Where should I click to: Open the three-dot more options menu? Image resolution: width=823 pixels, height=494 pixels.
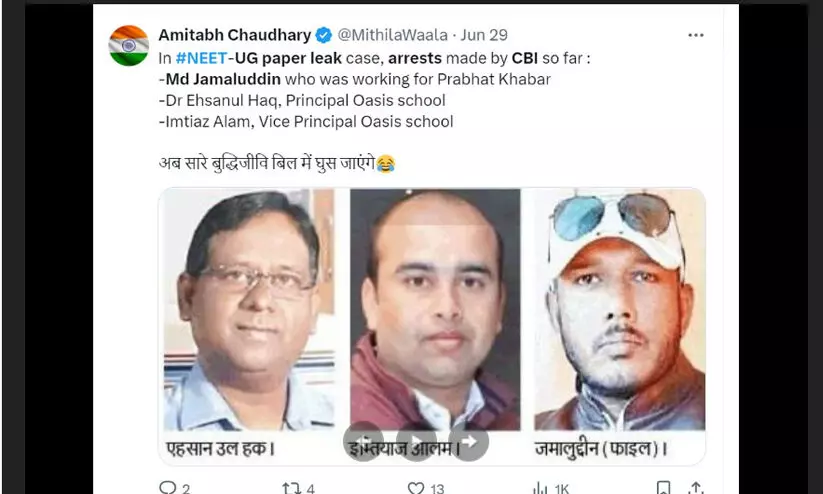tap(695, 35)
